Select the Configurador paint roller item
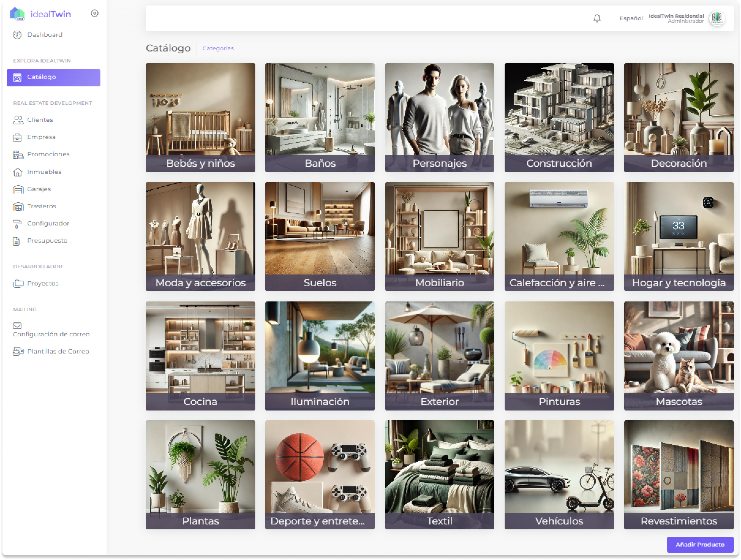The height and width of the screenshot is (560, 741). [17, 224]
